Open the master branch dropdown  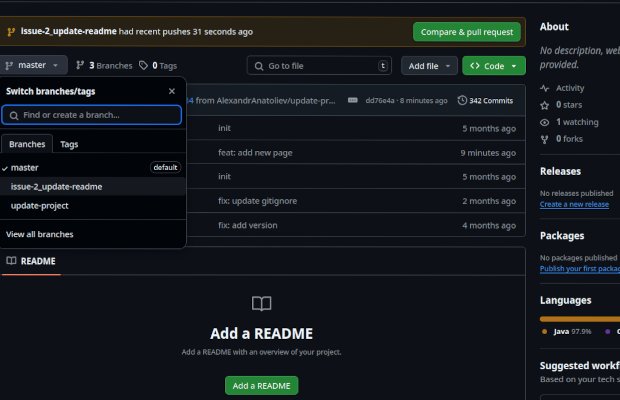tap(34, 65)
